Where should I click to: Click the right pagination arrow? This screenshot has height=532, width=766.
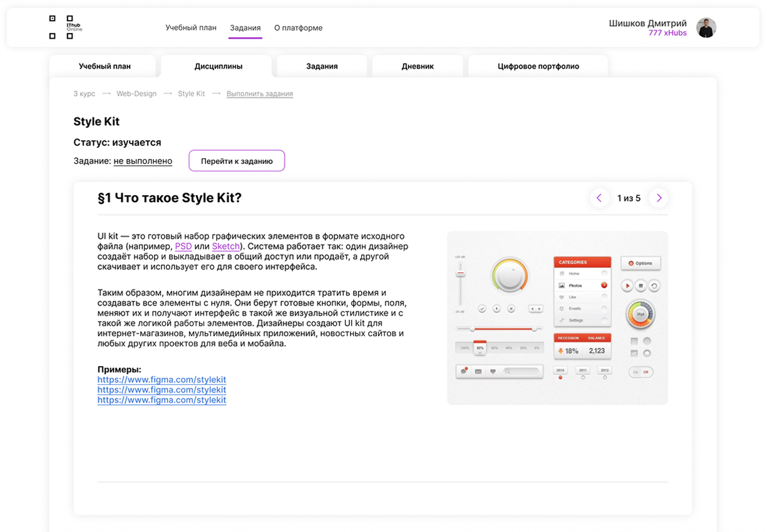point(659,198)
